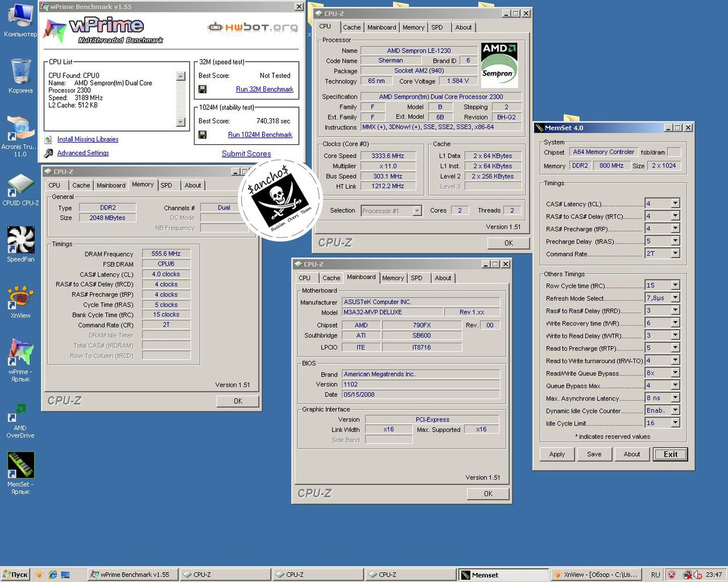728x582 pixels.
Task: Switch to wPrime Benchmark taskbar button
Action: click(132, 574)
